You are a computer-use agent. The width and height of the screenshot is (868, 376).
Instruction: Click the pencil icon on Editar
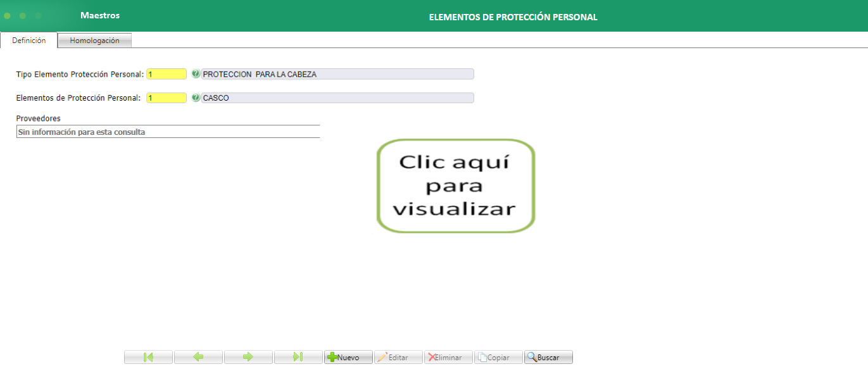click(384, 356)
